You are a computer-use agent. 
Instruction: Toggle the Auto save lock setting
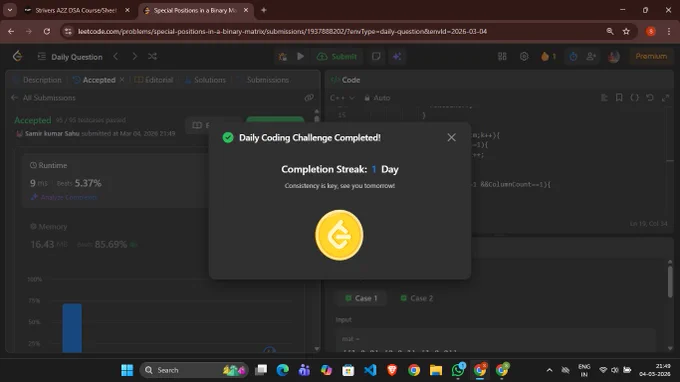pos(377,98)
